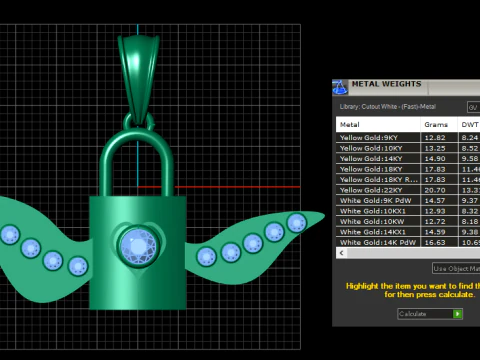Select the Yellow Gold:9KY row
This screenshot has height=360, width=480.
point(408,138)
